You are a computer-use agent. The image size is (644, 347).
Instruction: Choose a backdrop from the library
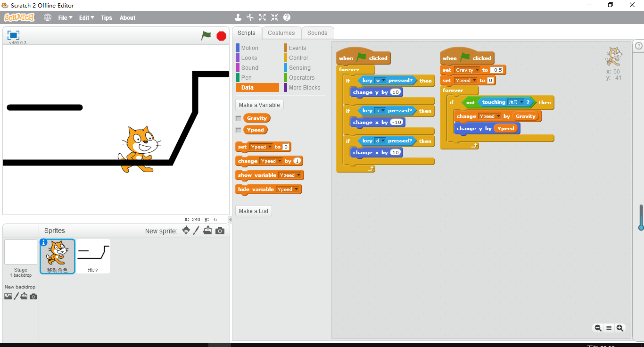(x=8, y=297)
